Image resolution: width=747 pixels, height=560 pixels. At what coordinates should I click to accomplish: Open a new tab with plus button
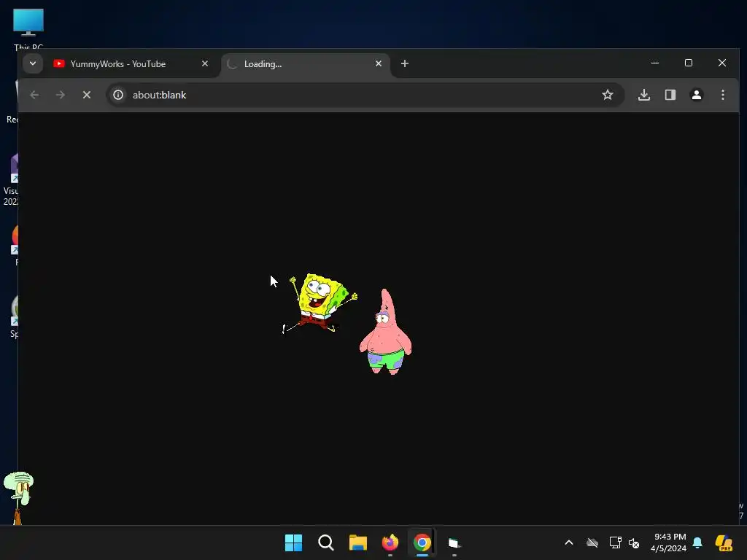pyautogui.click(x=404, y=63)
